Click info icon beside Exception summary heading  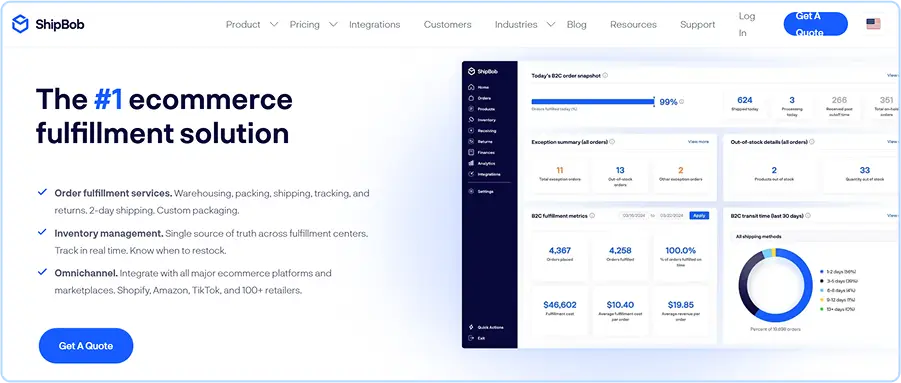(x=612, y=142)
